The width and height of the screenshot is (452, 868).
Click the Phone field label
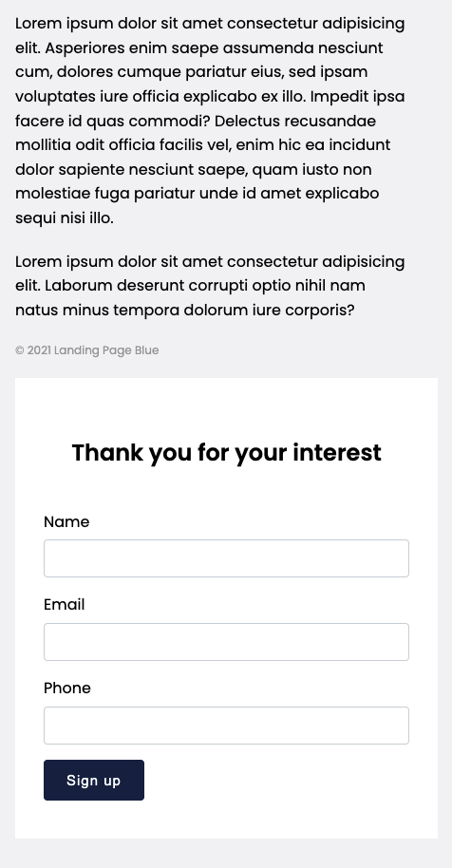coord(66,689)
